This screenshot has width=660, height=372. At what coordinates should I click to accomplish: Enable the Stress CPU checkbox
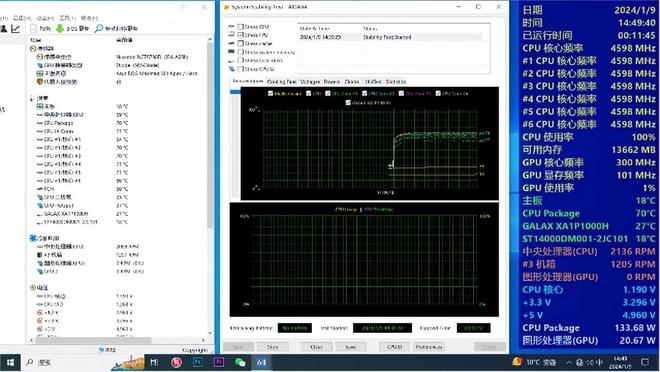coord(241,27)
